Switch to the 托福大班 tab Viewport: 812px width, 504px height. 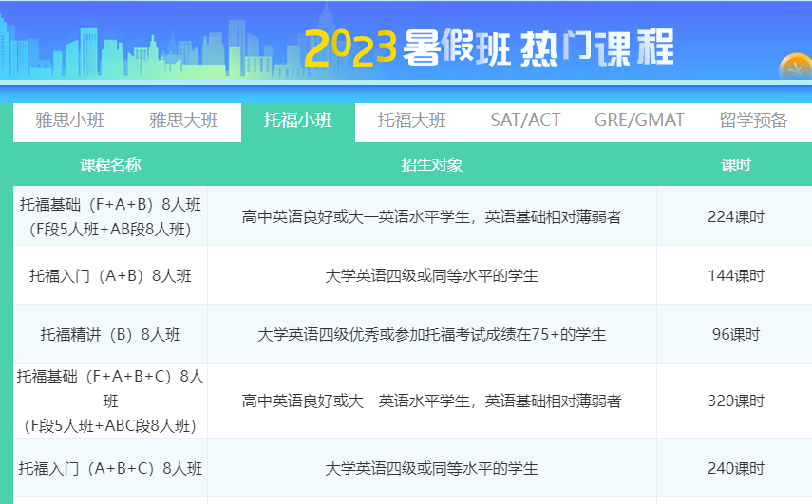pos(412,121)
